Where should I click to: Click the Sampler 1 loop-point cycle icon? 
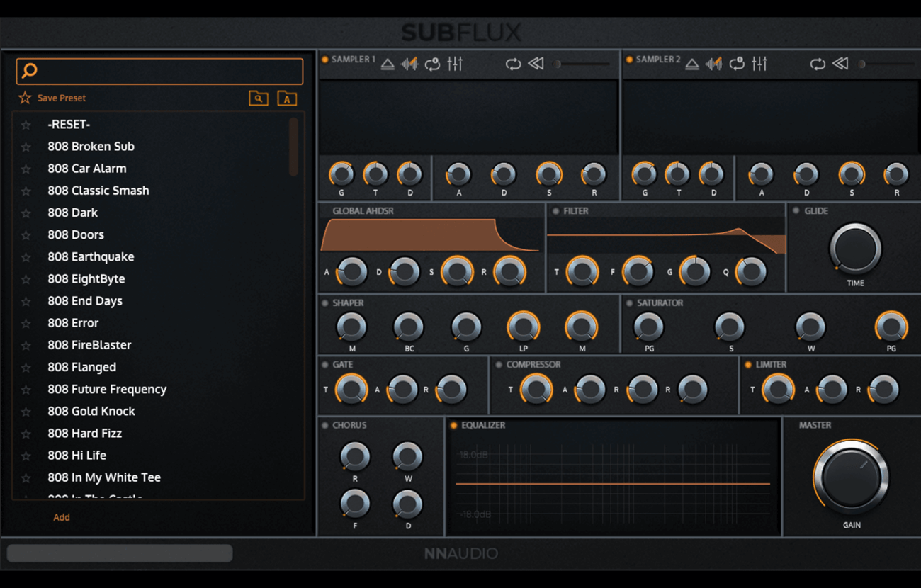coord(432,64)
